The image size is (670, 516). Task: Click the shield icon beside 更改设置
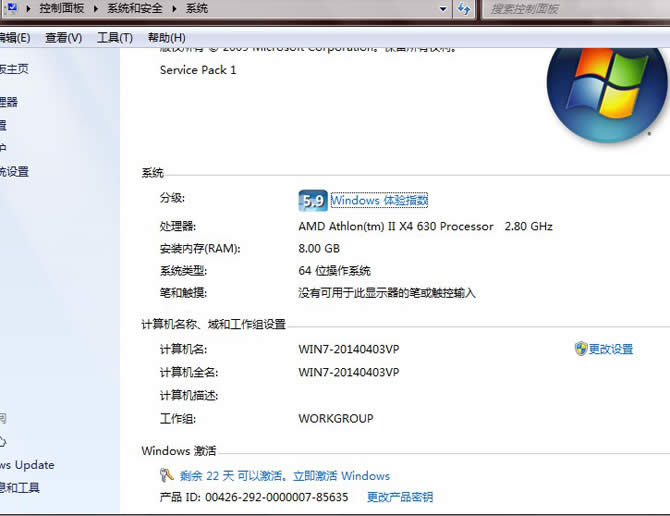coord(581,349)
